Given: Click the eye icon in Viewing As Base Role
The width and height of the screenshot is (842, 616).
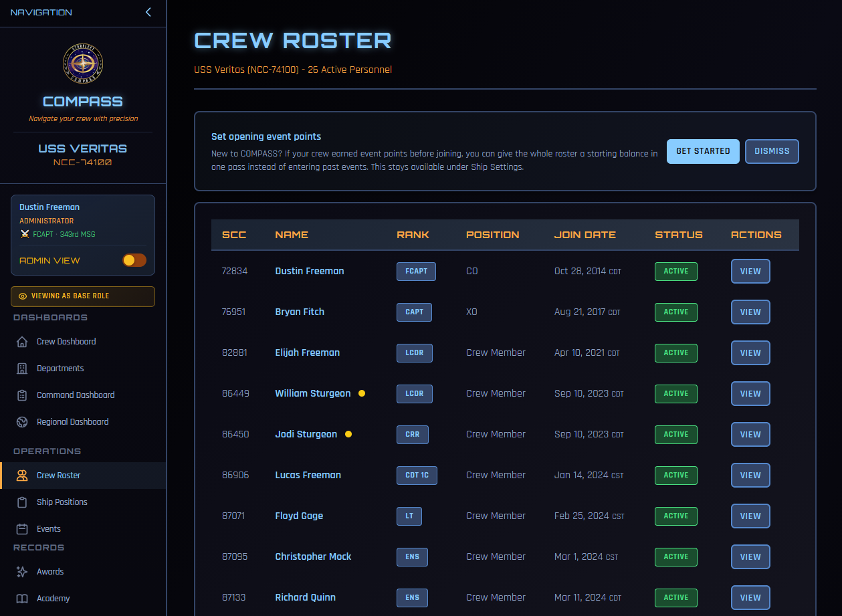Looking at the screenshot, I should point(23,296).
